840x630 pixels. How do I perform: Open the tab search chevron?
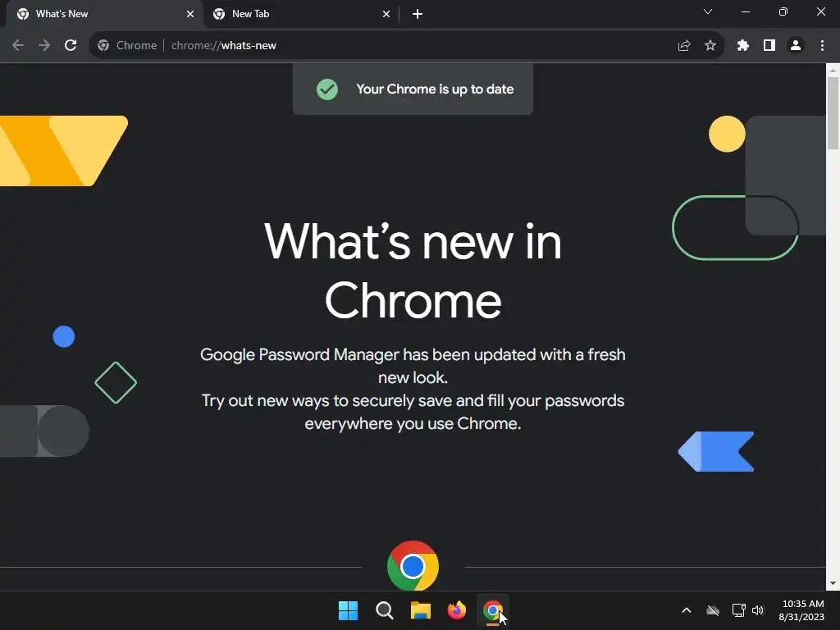[x=708, y=11]
